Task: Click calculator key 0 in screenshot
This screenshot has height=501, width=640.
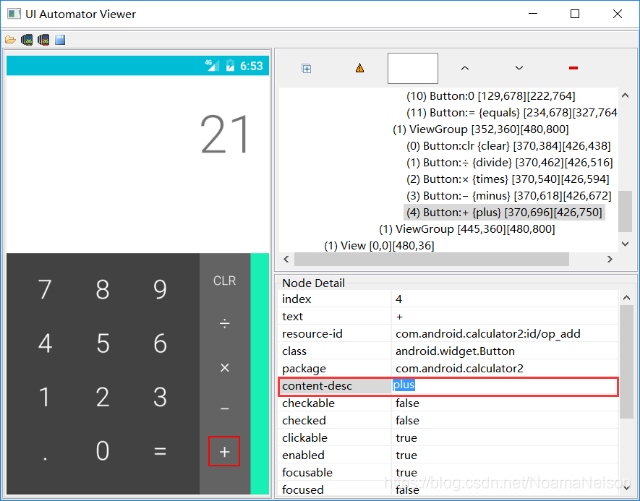Action: [102, 451]
